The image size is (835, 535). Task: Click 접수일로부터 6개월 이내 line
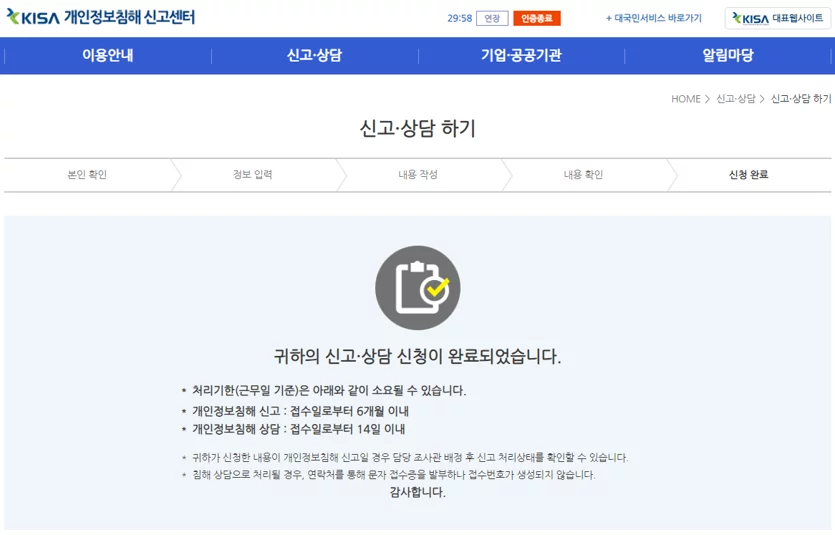(x=300, y=411)
